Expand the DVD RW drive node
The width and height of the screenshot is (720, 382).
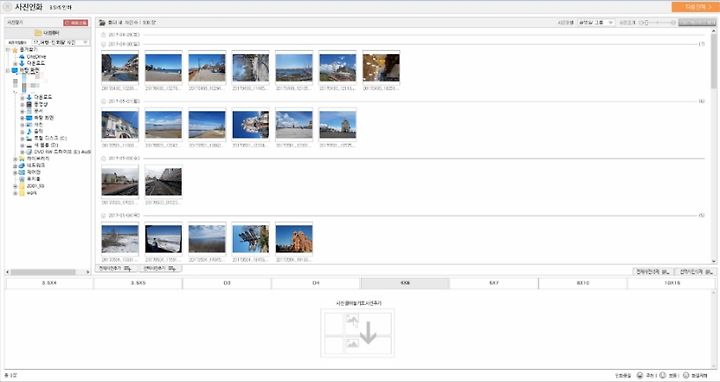(22, 152)
